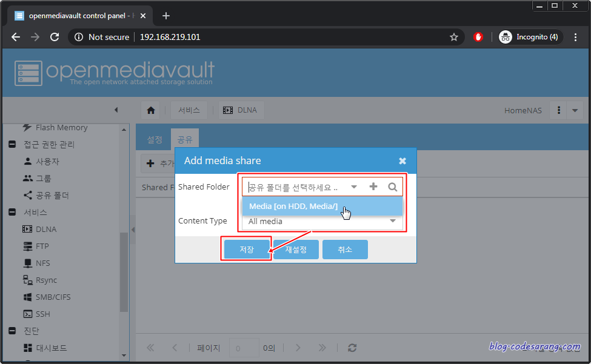Click the address bar showing 192.168.219.101
The width and height of the screenshot is (591, 364).
[170, 37]
